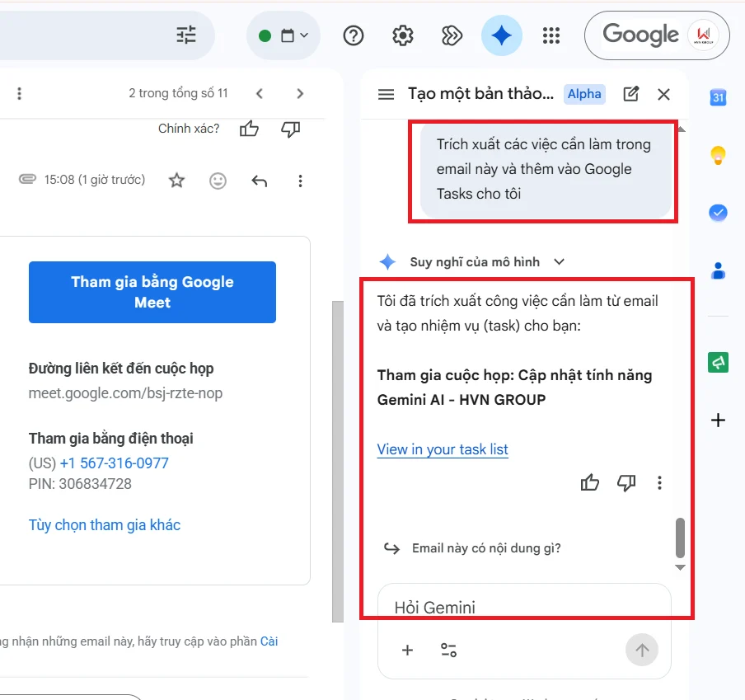The height and width of the screenshot is (700, 745).
Task: Start a new Gemini chat
Action: click(630, 94)
